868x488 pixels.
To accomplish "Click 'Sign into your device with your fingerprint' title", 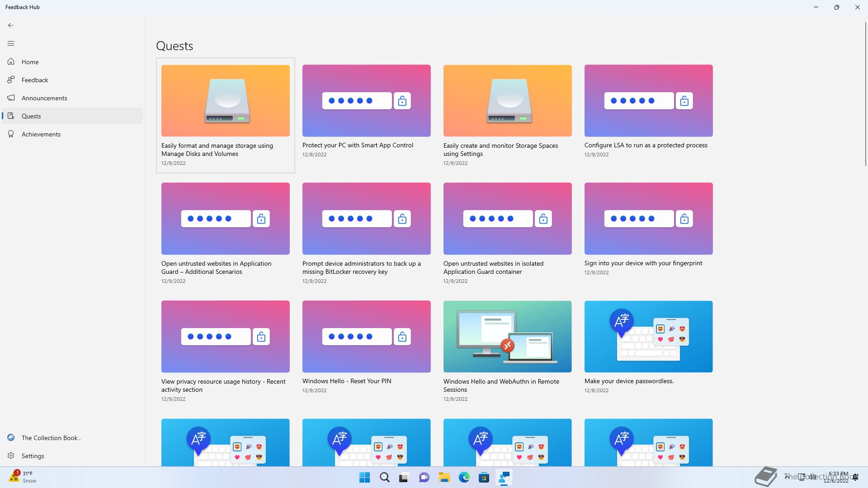I will 643,263.
